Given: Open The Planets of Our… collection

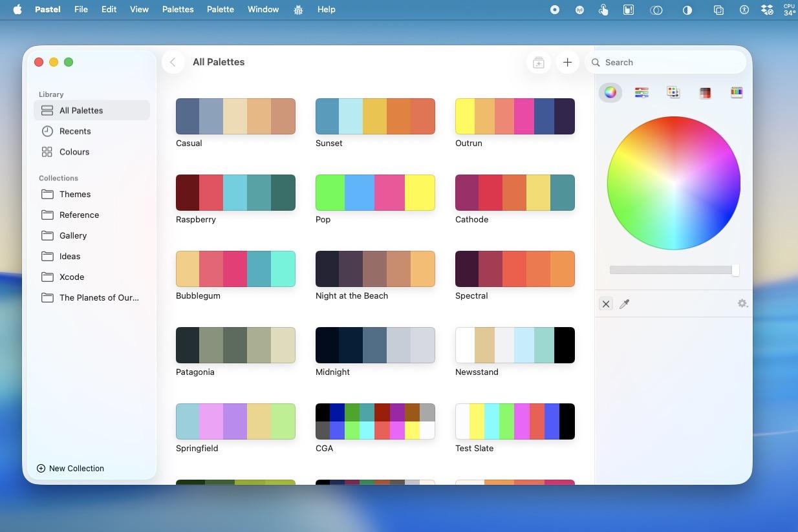Looking at the screenshot, I should coord(92,297).
